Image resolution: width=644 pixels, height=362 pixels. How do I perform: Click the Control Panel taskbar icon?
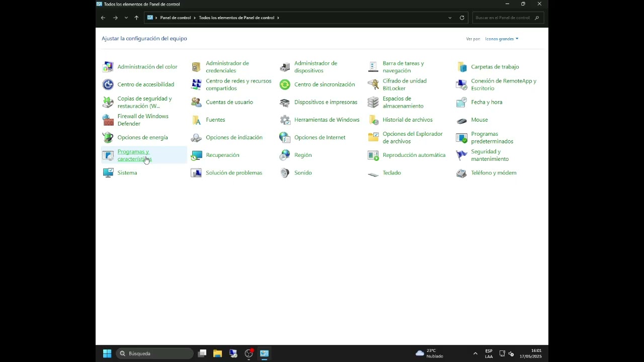point(264,353)
